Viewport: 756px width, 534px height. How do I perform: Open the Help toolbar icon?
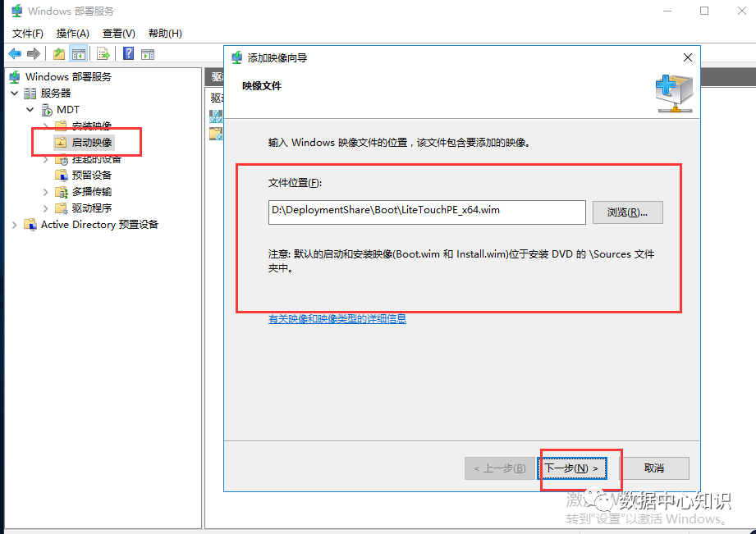(x=129, y=53)
